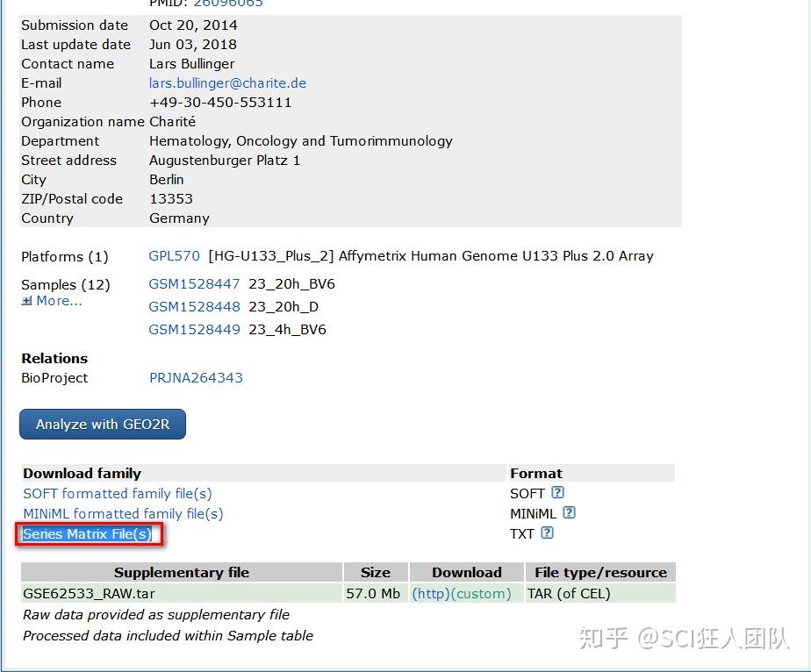
Task: Open MINiML formatted family file(s) link
Action: click(x=123, y=514)
